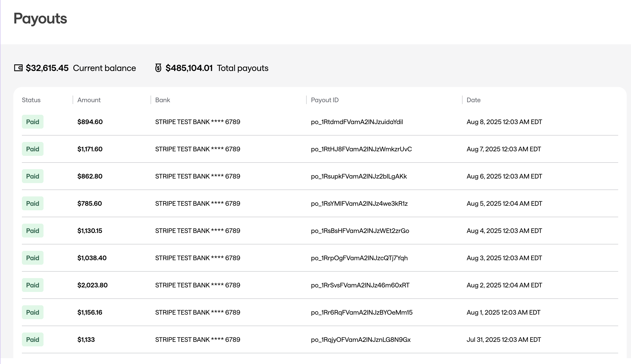Click the Aug 1, 2025 date cell
The image size is (631, 364).
[503, 312]
